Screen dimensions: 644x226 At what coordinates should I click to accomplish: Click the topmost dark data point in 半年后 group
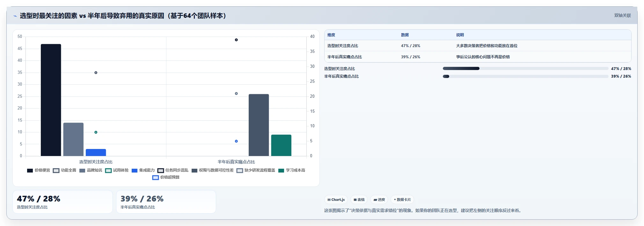[236, 40]
